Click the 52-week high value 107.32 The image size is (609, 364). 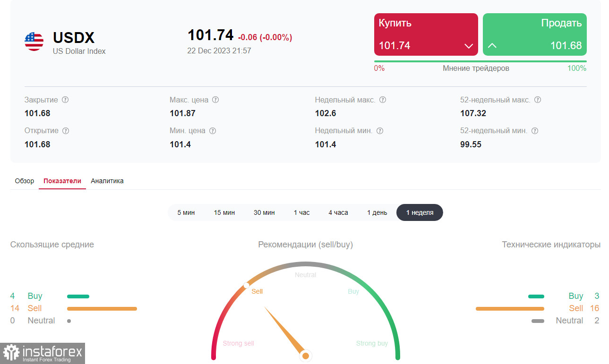pyautogui.click(x=473, y=113)
